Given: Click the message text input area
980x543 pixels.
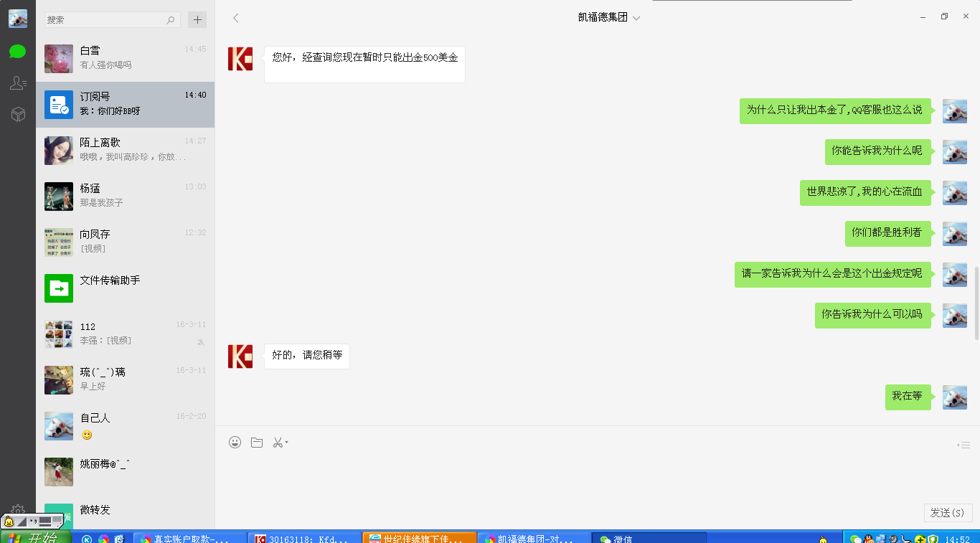Looking at the screenshot, I should pyautogui.click(x=595, y=477).
